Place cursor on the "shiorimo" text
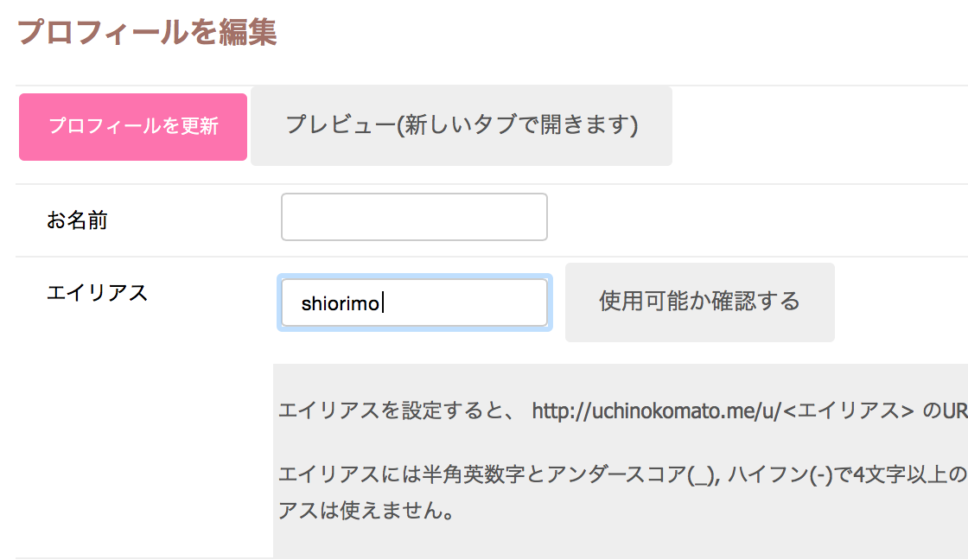 [341, 304]
